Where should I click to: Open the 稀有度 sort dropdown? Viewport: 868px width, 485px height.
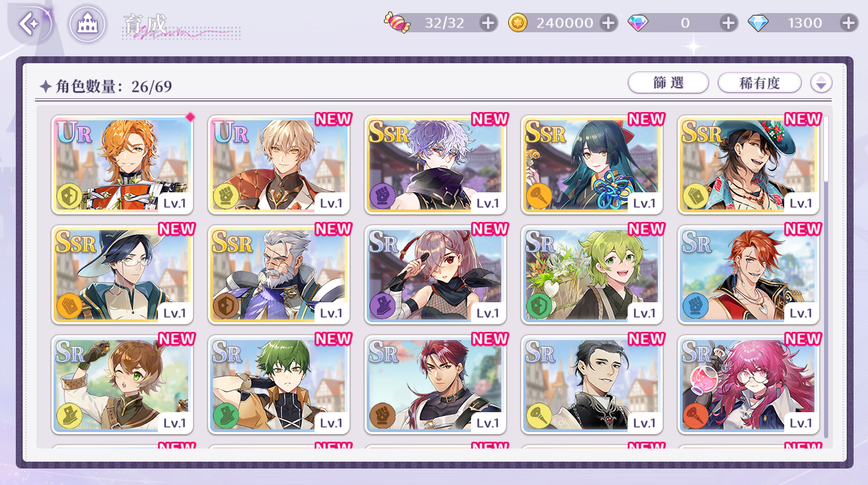tap(759, 83)
